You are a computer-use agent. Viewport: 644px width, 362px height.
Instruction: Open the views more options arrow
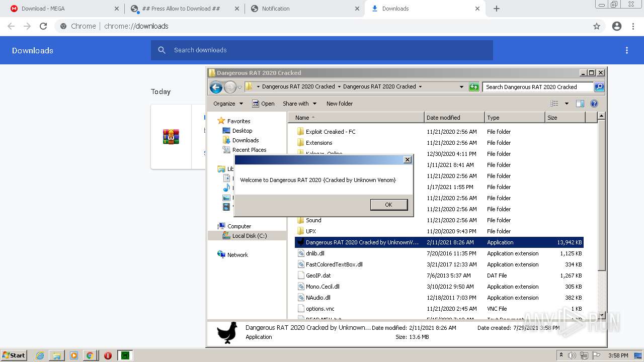click(x=567, y=104)
